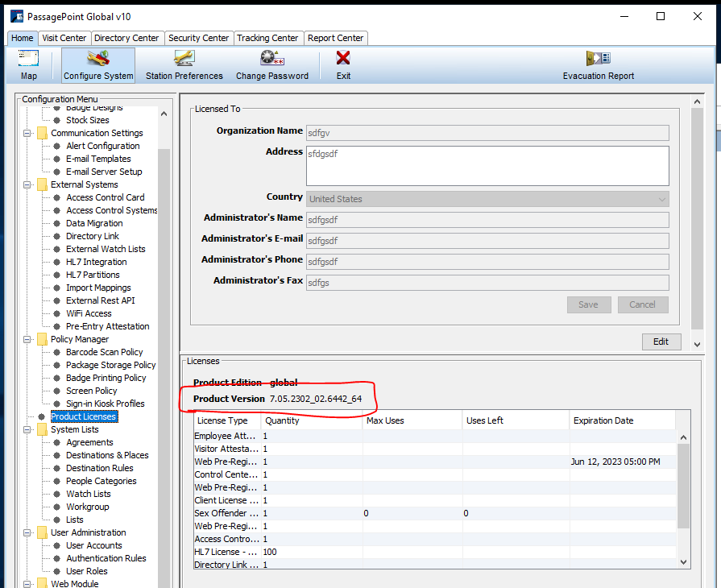Select Access Control Card item

[106, 197]
